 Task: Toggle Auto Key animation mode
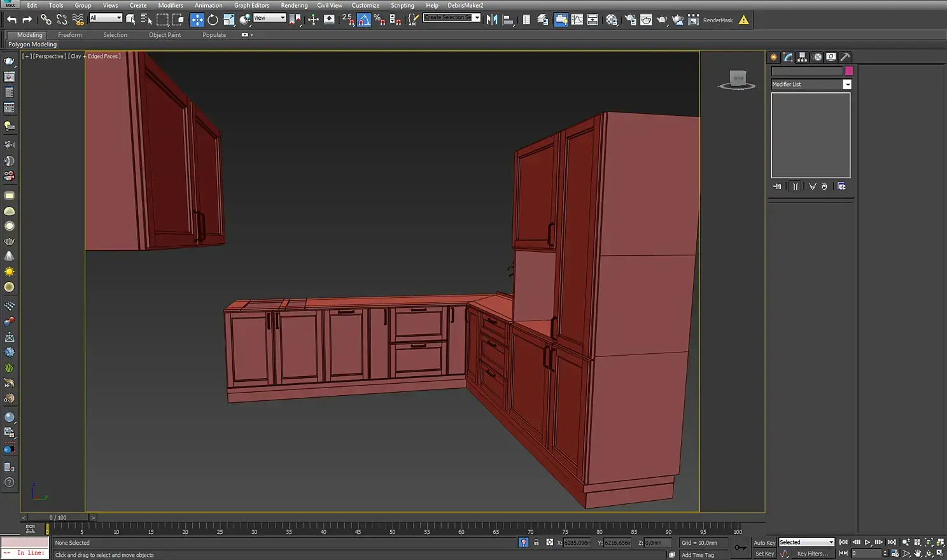(x=764, y=543)
